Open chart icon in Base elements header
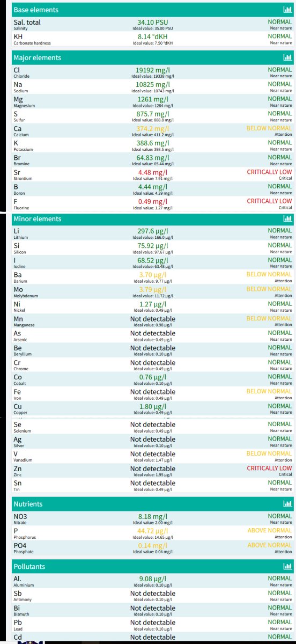This screenshot has height=644, width=296. 287,10
